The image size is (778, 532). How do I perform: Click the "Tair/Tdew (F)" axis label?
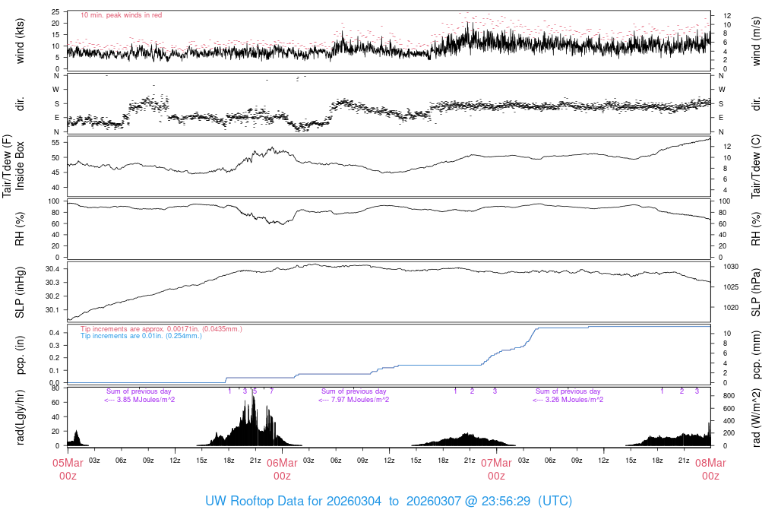click(x=7, y=166)
